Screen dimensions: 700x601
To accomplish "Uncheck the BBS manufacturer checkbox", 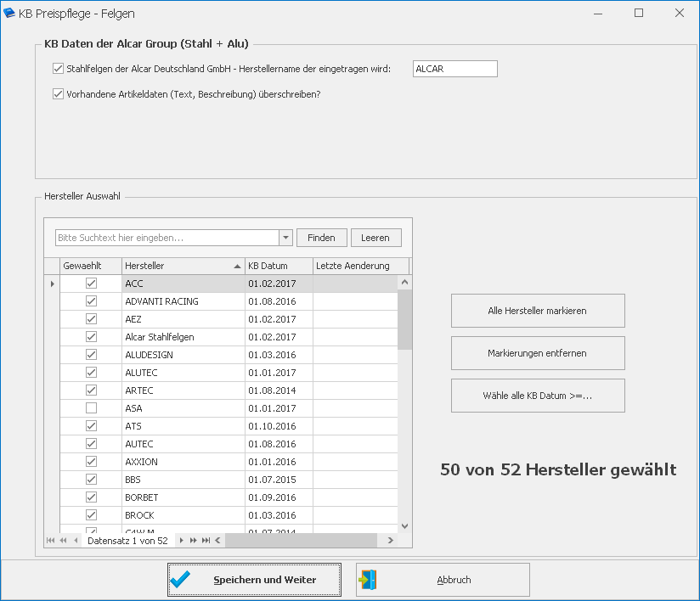I will click(91, 480).
